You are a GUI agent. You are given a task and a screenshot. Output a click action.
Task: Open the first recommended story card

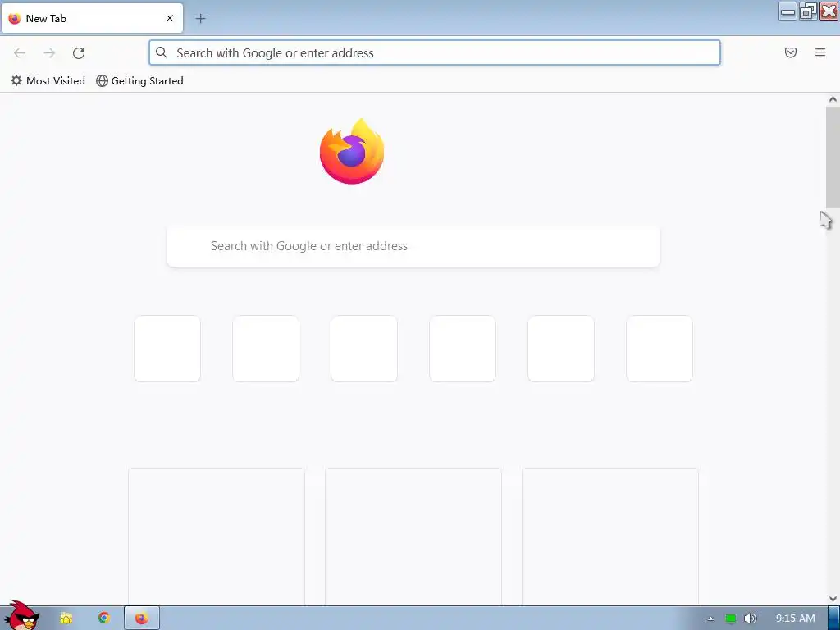[x=217, y=536]
